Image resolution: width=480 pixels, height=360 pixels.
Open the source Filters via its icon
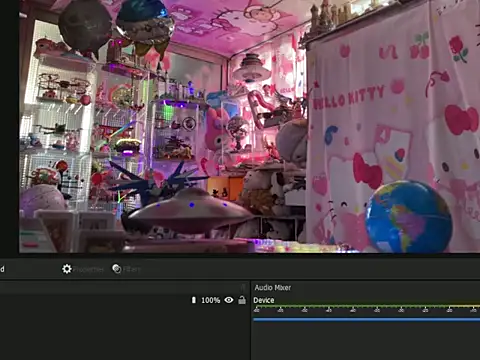pyautogui.click(x=117, y=269)
